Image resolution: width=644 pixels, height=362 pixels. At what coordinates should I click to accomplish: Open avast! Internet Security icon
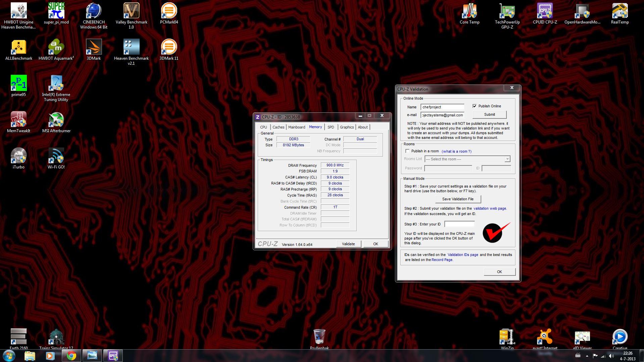click(545, 339)
